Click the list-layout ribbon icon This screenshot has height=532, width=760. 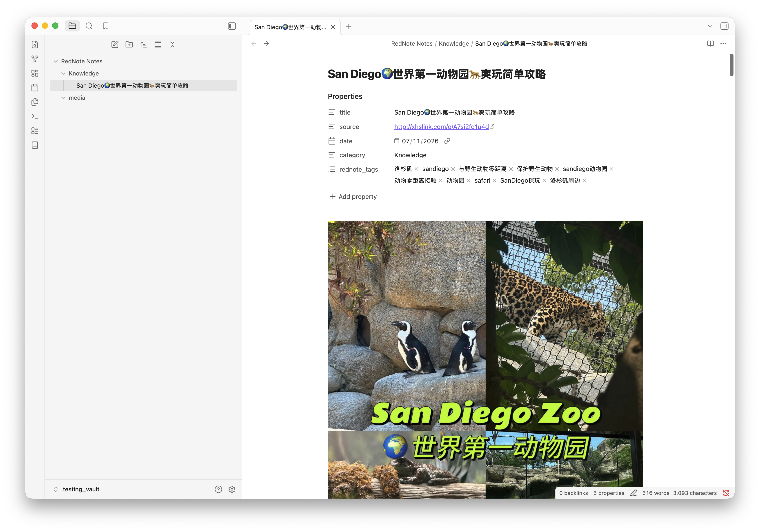35,131
